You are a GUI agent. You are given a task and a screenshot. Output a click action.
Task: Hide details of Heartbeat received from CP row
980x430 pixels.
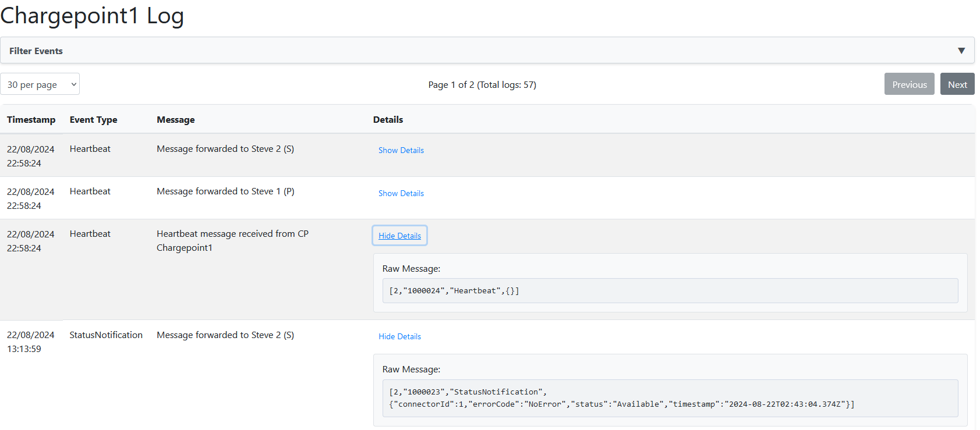(400, 236)
